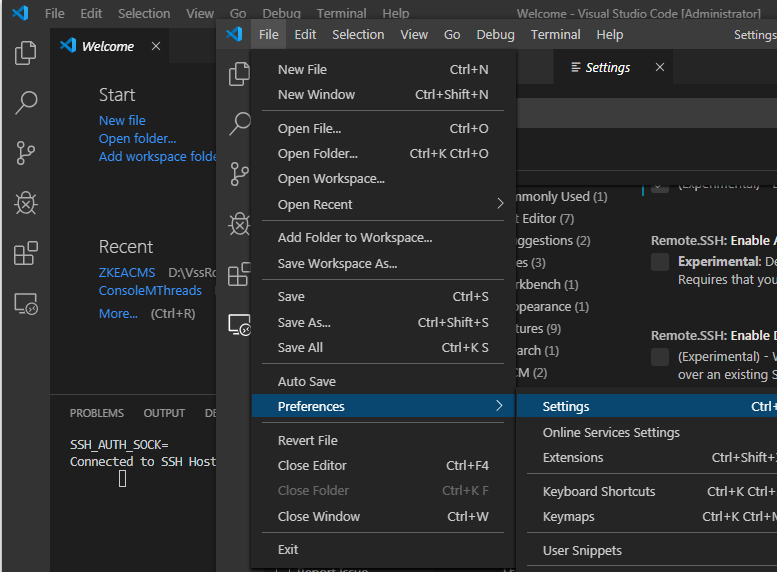Click New file link on Welcome page
777x572 pixels.
tap(122, 120)
